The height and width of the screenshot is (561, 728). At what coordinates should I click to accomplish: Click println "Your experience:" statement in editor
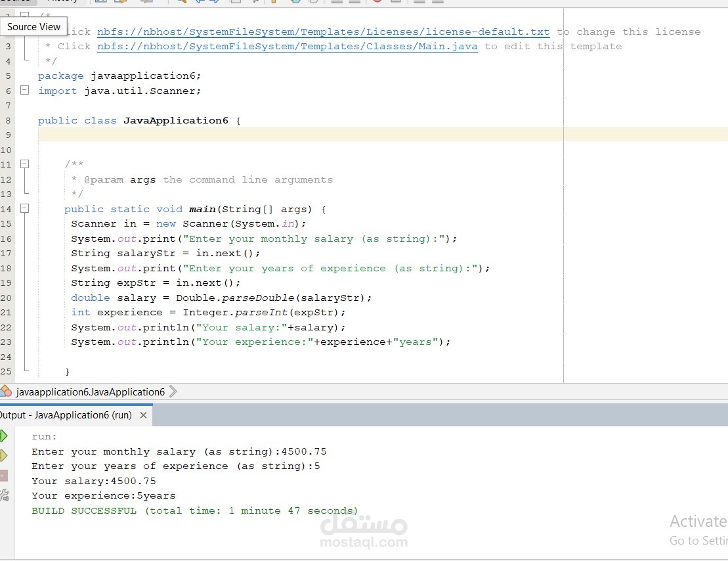(261, 342)
